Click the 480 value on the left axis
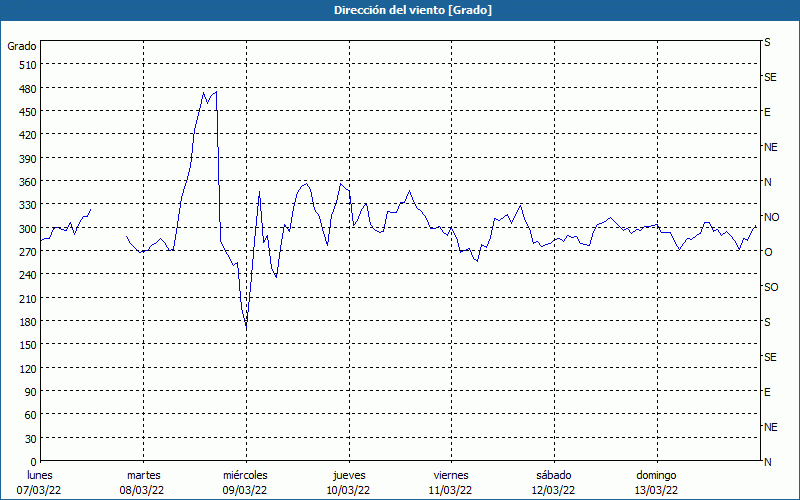 [x=28, y=88]
